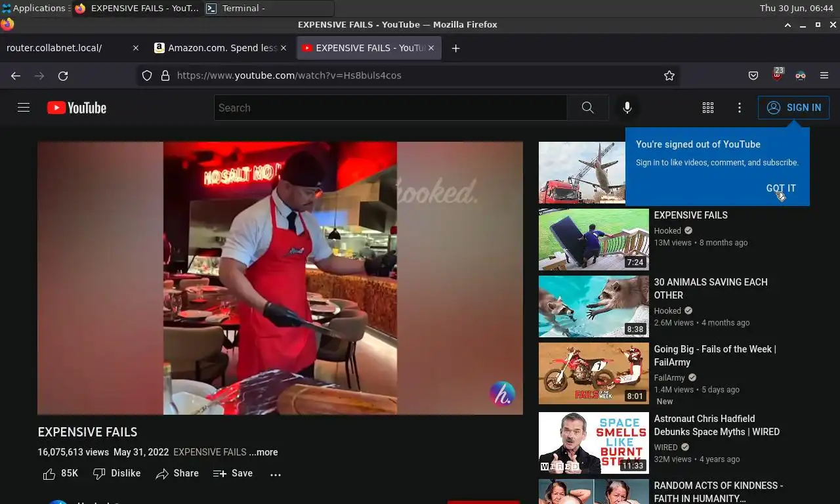Focus the YouTube search box
The image size is (840, 504).
pyautogui.click(x=390, y=108)
